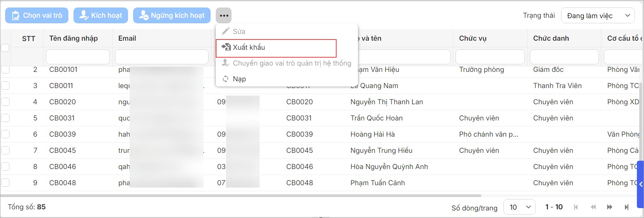
Task: Select the checkbox for row CB0020
Action: tap(5, 101)
